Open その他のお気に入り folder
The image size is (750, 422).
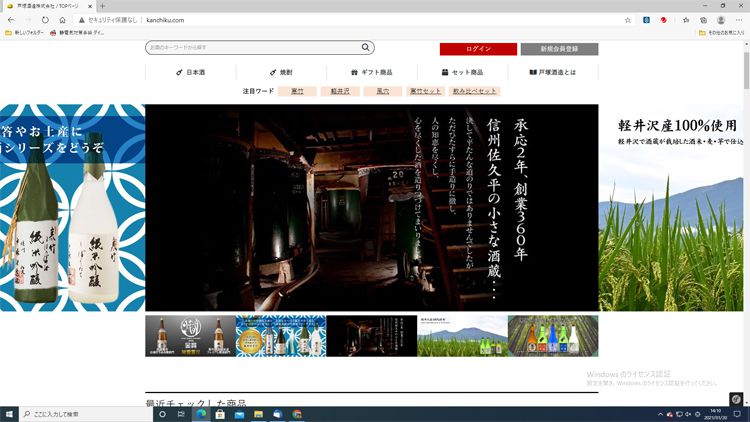(722, 33)
